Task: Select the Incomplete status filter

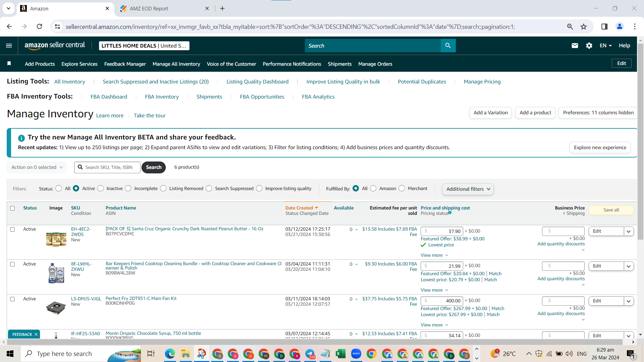Action: click(128, 188)
